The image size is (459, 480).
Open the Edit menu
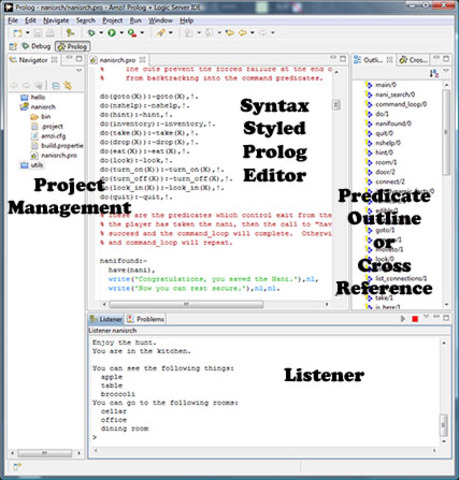click(x=30, y=21)
